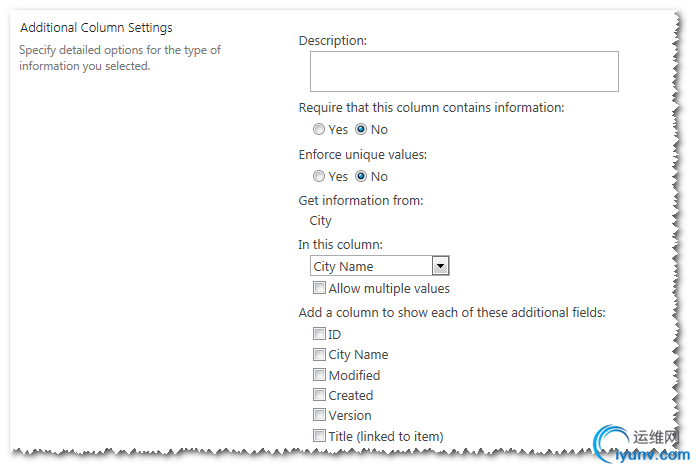Click the Description label

coord(332,40)
